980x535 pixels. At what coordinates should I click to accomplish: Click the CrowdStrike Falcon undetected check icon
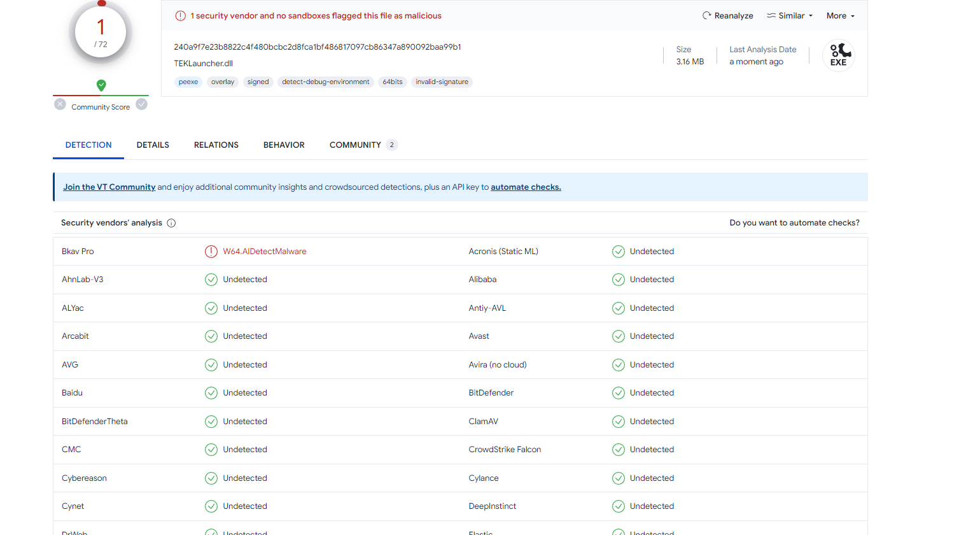pyautogui.click(x=619, y=450)
